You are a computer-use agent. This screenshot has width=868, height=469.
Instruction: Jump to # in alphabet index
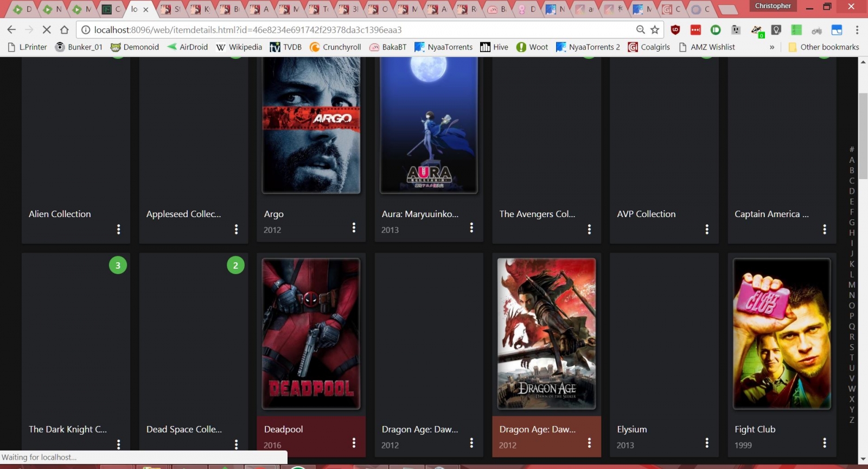tap(852, 149)
